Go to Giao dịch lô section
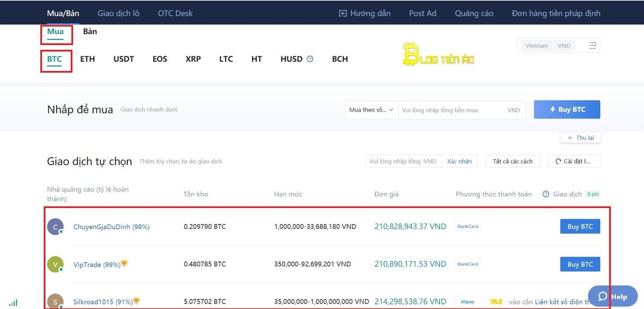This screenshot has height=309, width=644. pyautogui.click(x=119, y=14)
